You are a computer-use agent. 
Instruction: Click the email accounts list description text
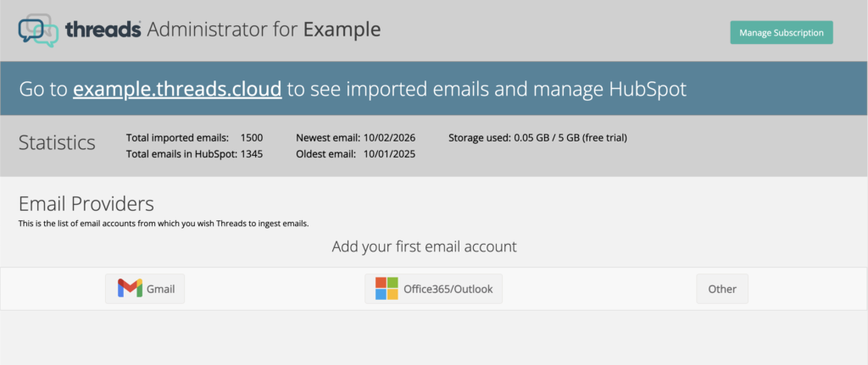pos(164,224)
